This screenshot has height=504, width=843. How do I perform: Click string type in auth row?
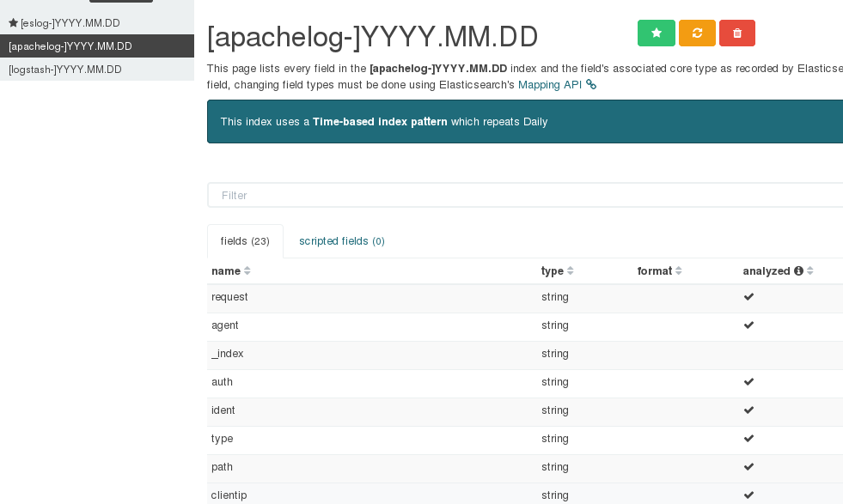tap(555, 382)
